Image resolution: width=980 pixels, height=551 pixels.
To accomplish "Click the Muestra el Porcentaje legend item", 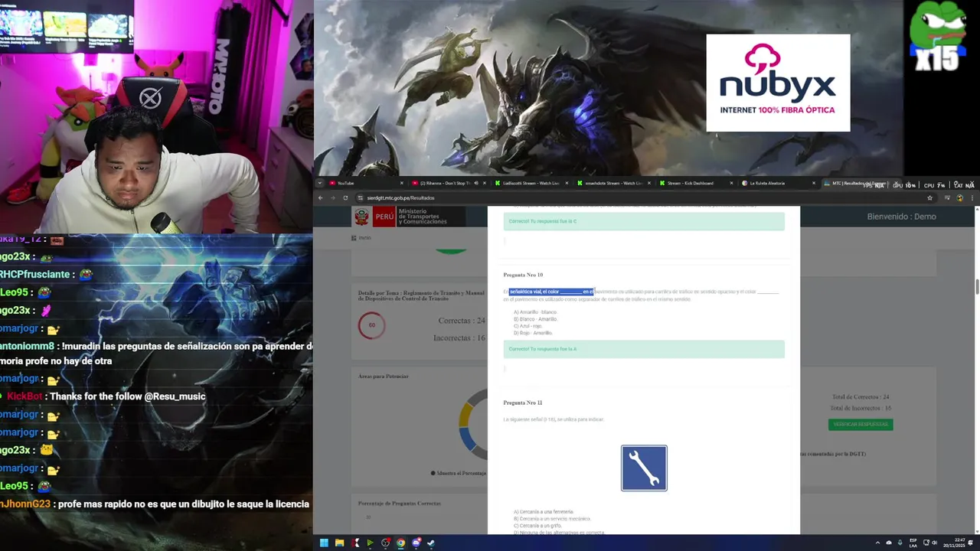I will coord(459,473).
